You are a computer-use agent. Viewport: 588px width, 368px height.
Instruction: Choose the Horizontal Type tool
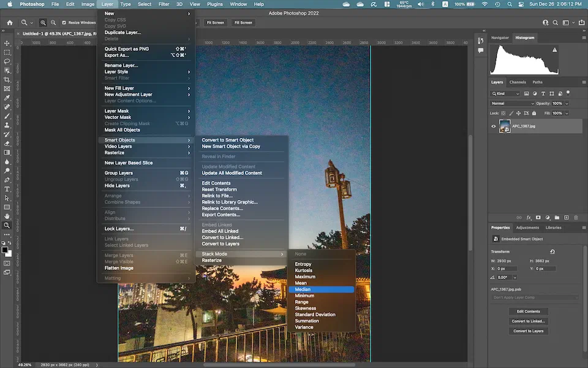(x=7, y=189)
